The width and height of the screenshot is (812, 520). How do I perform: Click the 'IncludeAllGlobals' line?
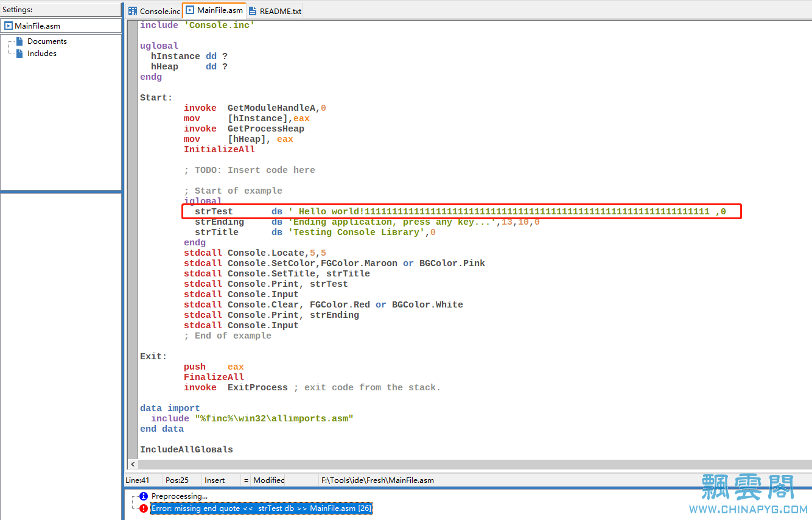[x=186, y=449]
